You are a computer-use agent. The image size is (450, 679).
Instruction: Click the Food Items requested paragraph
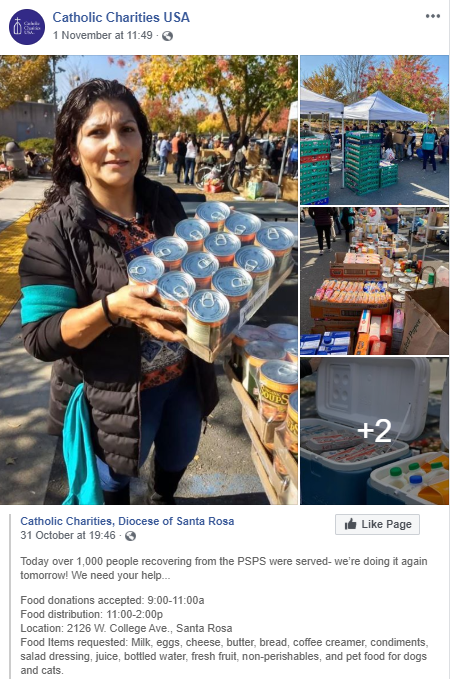pos(224,656)
